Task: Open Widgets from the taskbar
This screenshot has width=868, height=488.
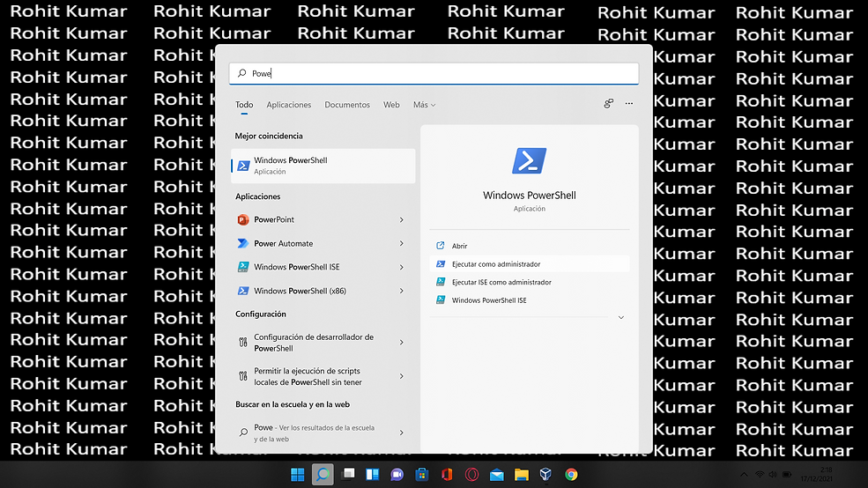Action: click(373, 475)
